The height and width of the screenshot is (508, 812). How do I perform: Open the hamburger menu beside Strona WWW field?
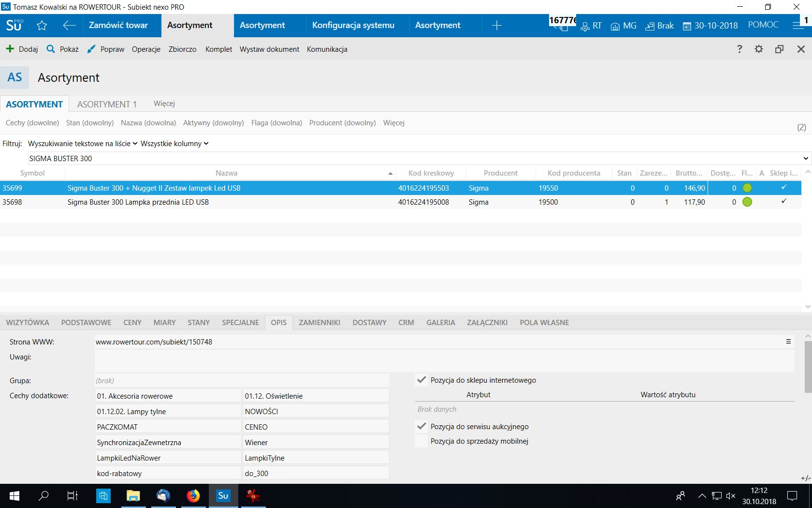(x=788, y=342)
